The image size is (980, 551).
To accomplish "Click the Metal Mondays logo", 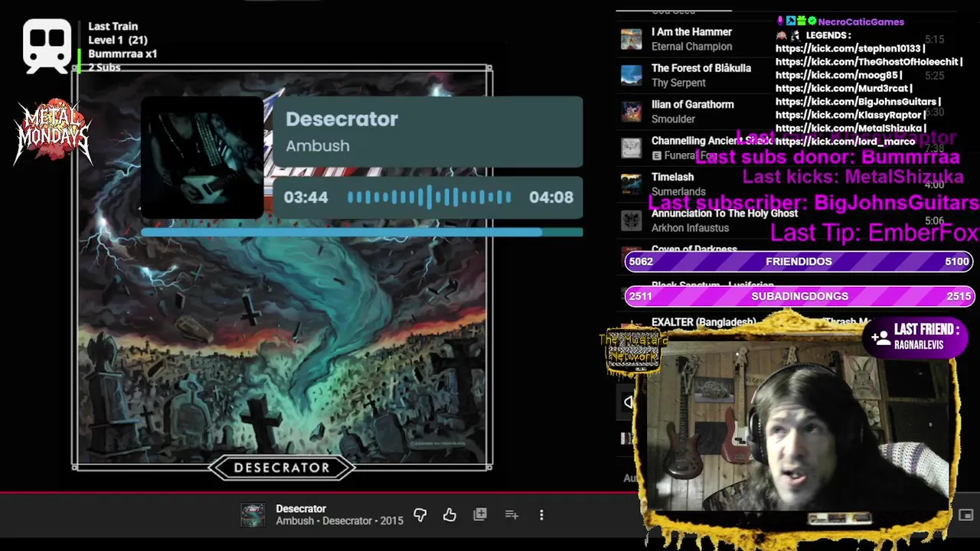I will [52, 132].
